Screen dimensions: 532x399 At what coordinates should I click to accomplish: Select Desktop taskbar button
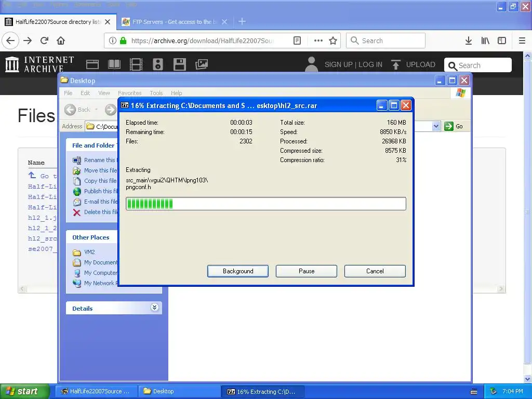pyautogui.click(x=179, y=391)
